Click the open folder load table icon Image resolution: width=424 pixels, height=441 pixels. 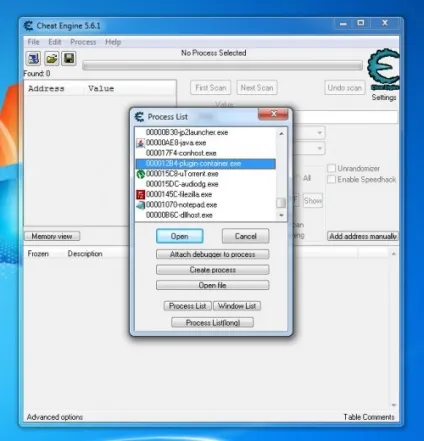[x=51, y=59]
